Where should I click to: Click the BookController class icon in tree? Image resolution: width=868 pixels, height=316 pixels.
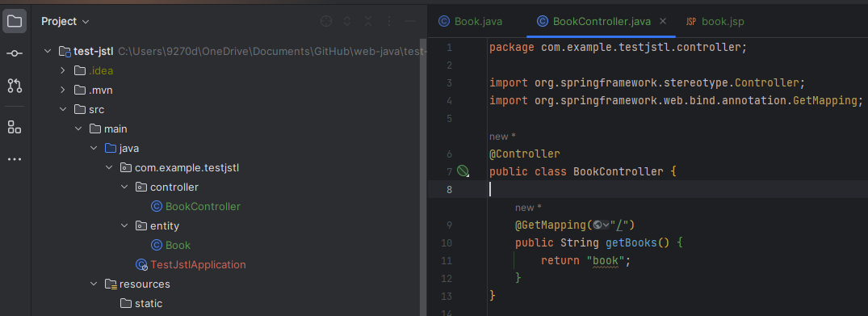tap(157, 207)
